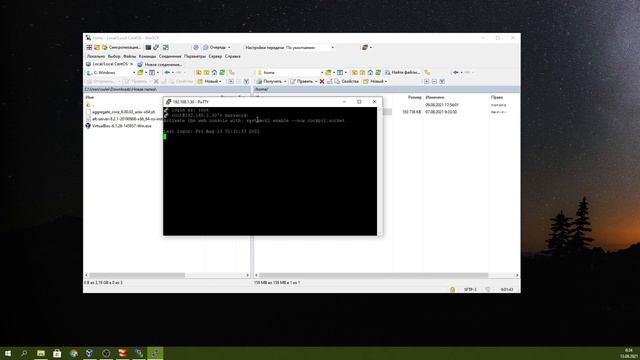Open Свойства properties in remote panel

click(347, 81)
